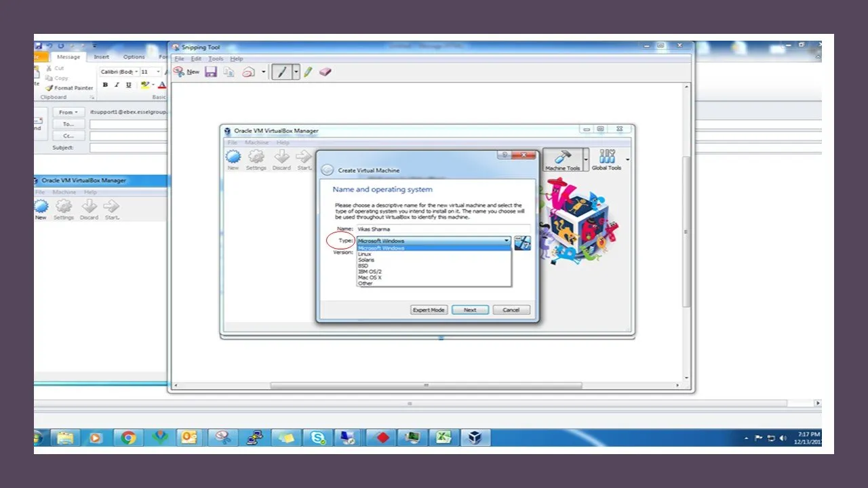Click Global Tools in snipped VirtualBox window

coord(606,161)
